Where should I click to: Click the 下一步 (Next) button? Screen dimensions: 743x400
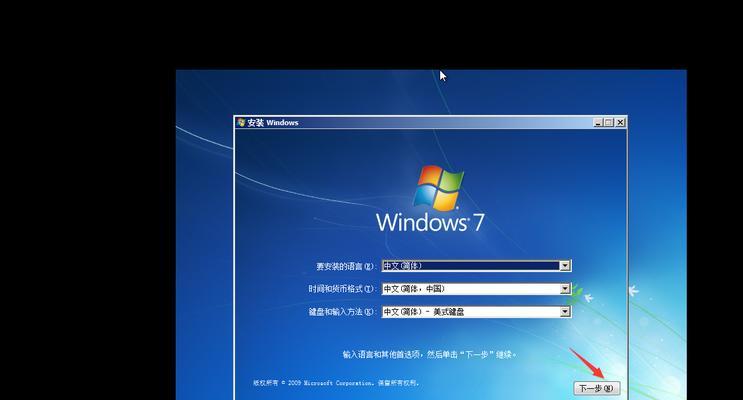[x=597, y=388]
